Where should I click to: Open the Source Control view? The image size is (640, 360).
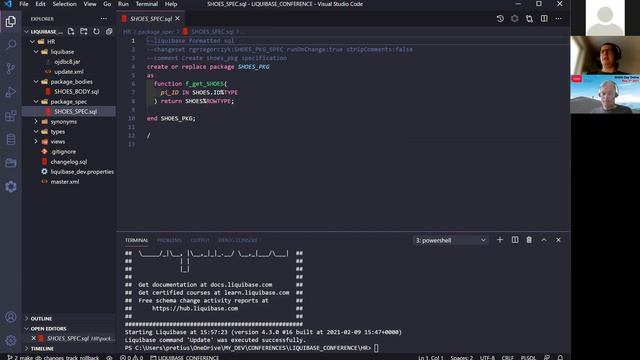click(11, 68)
